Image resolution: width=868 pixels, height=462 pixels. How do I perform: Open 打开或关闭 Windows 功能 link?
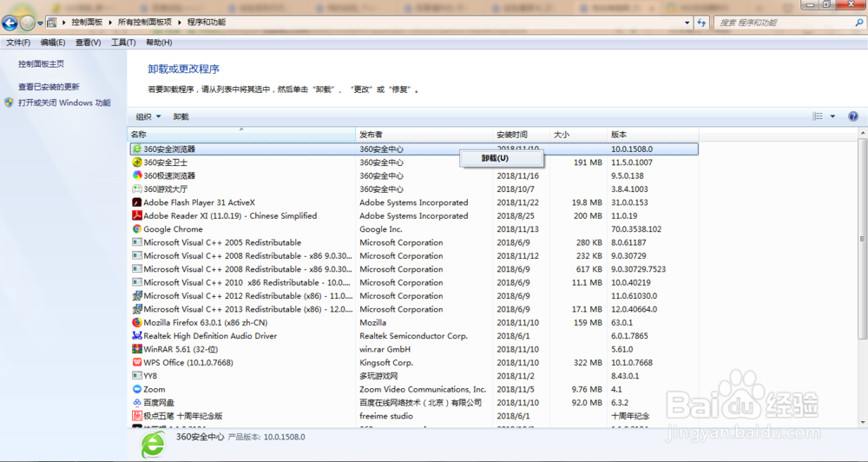coord(64,103)
